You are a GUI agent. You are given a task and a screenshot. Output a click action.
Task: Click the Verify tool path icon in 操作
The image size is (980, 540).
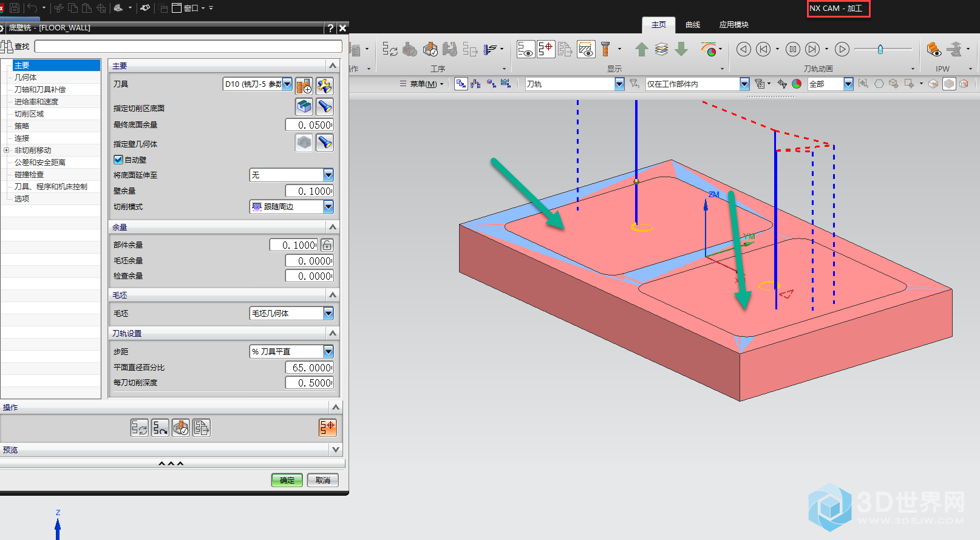tap(181, 428)
